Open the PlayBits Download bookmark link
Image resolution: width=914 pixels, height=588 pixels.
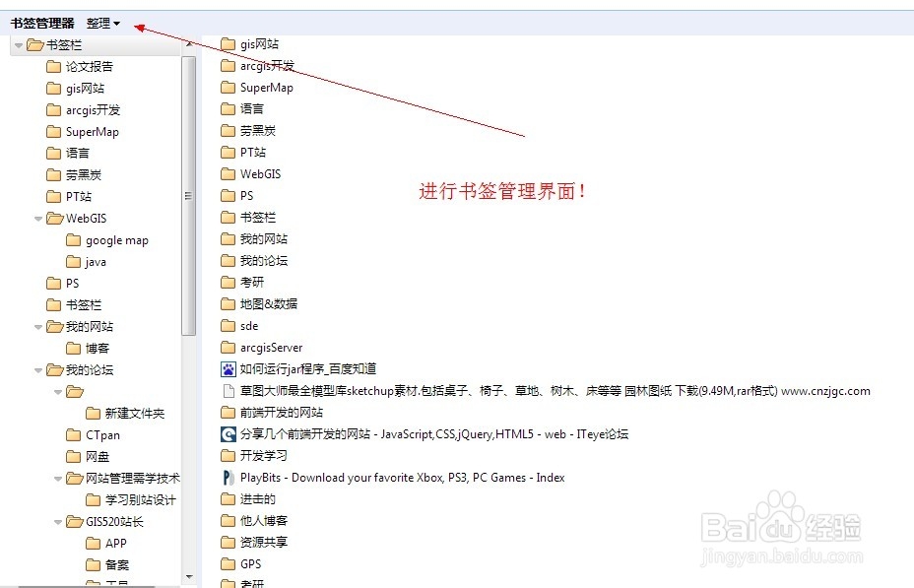point(402,478)
